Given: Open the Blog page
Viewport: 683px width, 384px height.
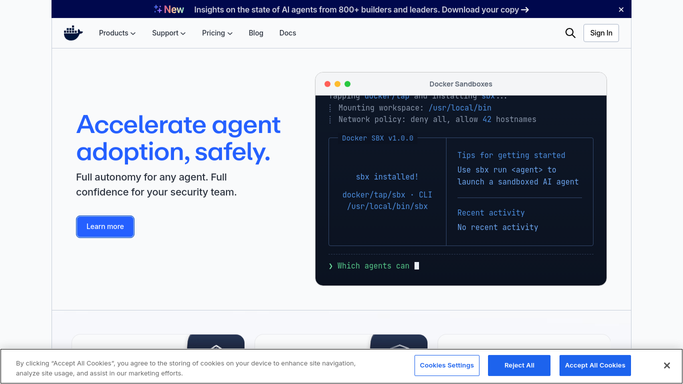Looking at the screenshot, I should (x=256, y=33).
